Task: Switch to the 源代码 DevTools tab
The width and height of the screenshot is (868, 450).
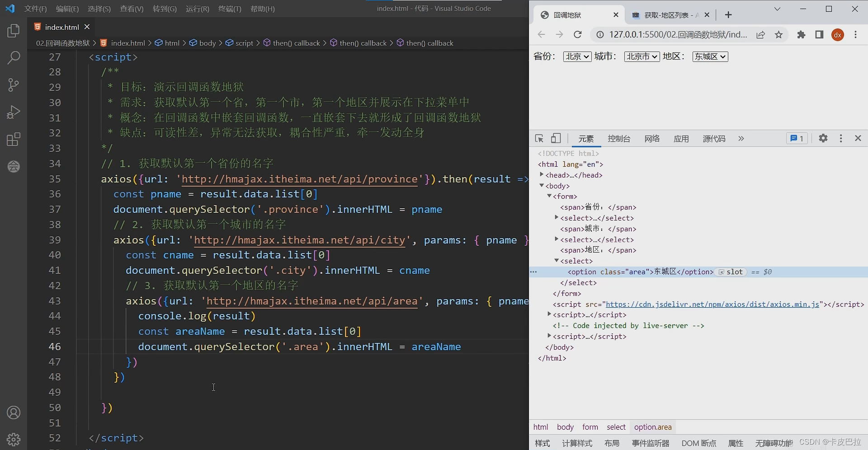Action: [x=714, y=139]
